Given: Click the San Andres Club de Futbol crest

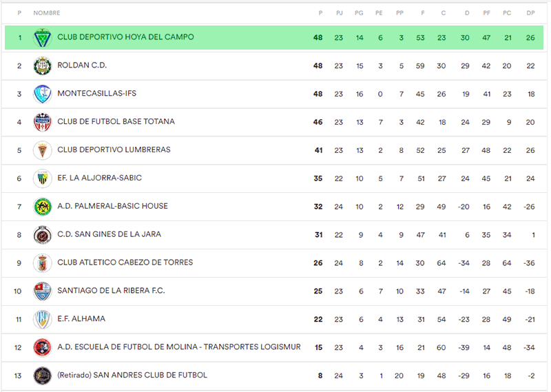Looking at the screenshot, I should 43,375.
